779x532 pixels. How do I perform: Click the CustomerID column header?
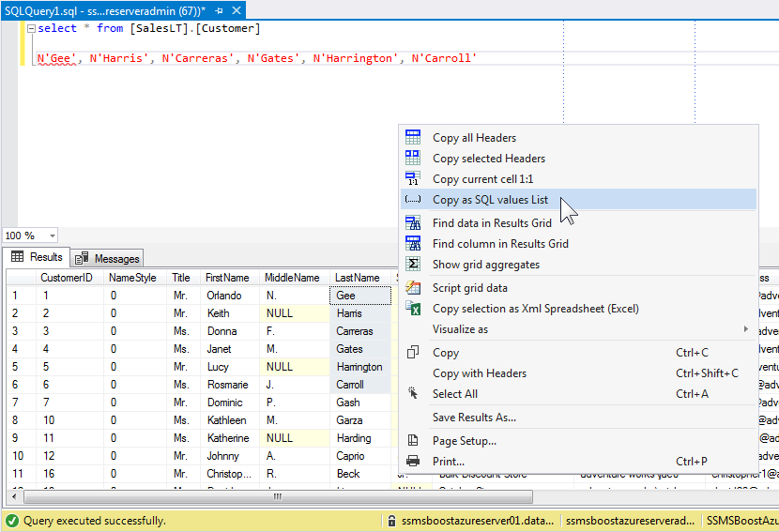pyautogui.click(x=70, y=278)
